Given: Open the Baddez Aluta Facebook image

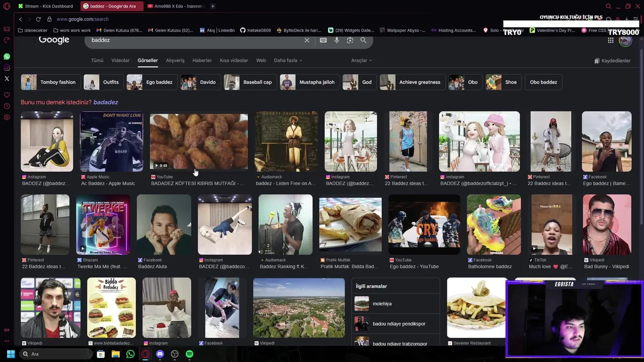Looking at the screenshot, I should point(164,225).
